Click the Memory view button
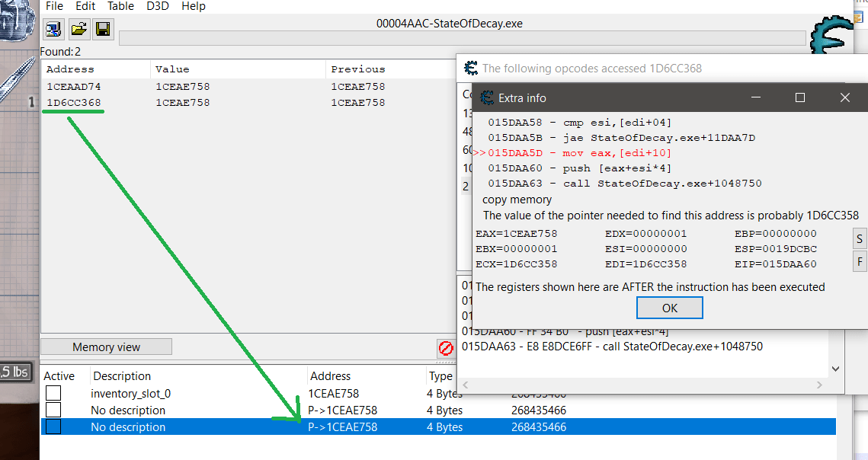 click(x=106, y=347)
